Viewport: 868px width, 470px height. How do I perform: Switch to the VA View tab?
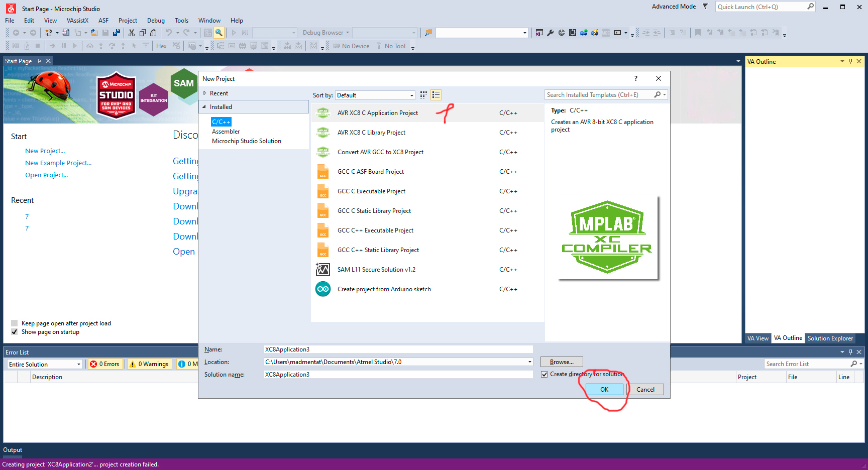pyautogui.click(x=757, y=338)
